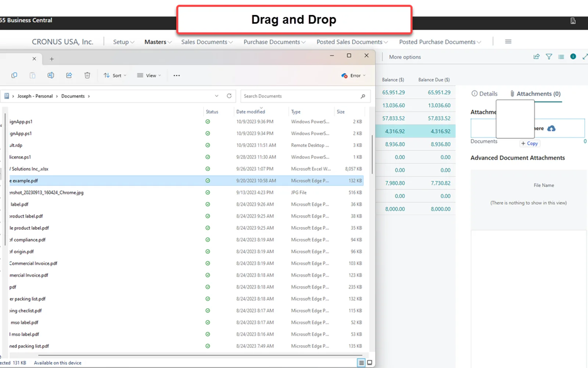Sort by Status column header
This screenshot has height=368, width=588.
point(212,112)
